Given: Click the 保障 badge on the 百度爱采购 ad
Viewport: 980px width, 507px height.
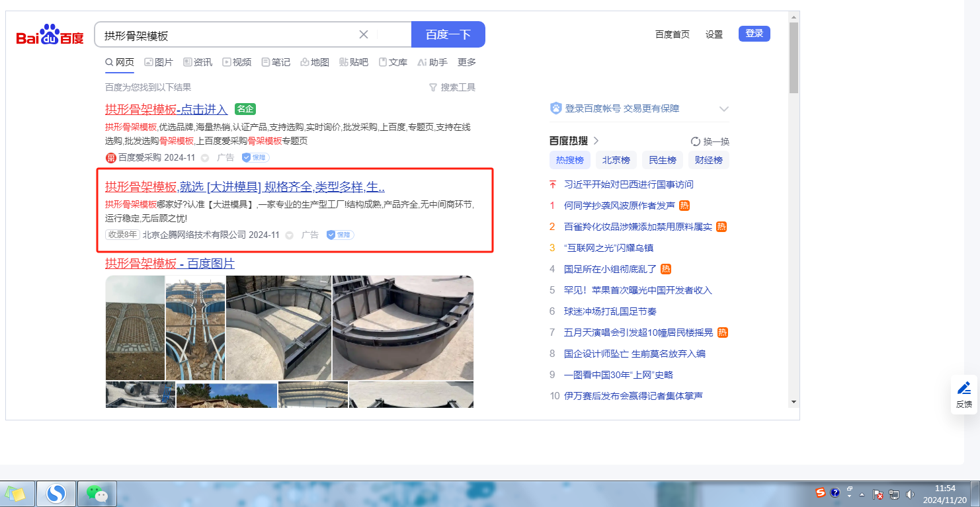Looking at the screenshot, I should 255,158.
